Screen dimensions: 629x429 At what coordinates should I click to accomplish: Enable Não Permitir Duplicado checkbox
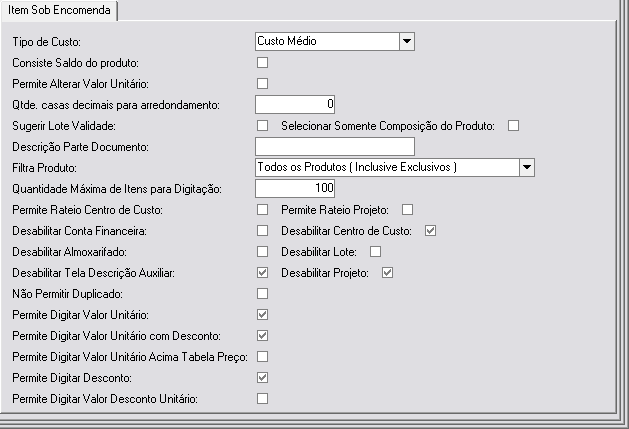[x=262, y=294]
